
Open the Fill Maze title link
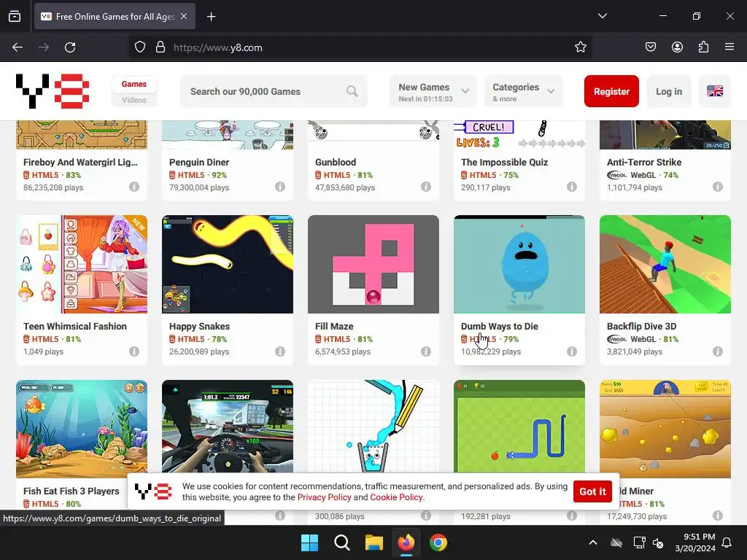(x=334, y=326)
